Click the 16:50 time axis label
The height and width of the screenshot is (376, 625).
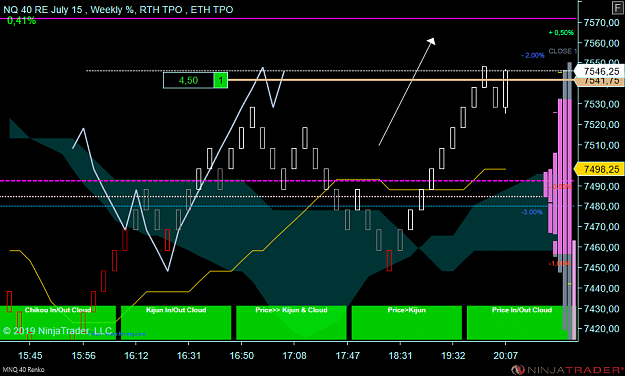[242, 356]
